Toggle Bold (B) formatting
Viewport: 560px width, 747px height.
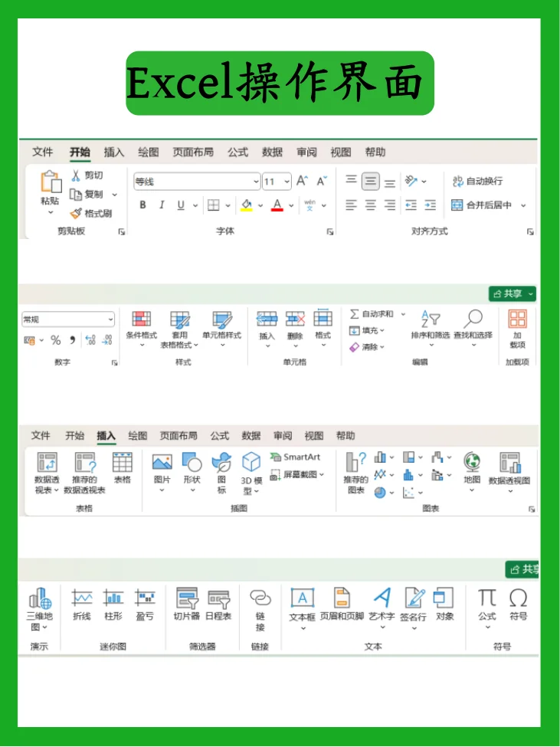click(142, 205)
